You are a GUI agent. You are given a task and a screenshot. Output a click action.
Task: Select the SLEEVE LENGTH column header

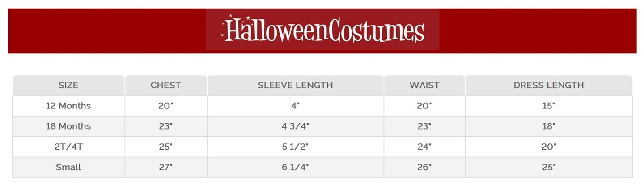click(x=295, y=85)
